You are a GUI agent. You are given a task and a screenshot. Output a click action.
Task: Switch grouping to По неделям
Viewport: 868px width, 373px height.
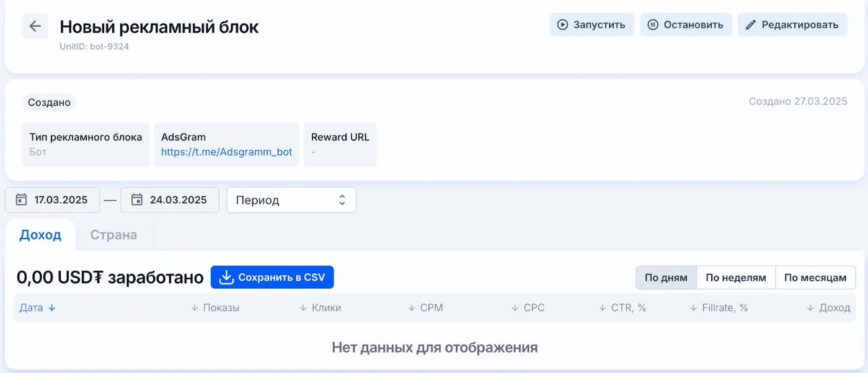point(736,278)
